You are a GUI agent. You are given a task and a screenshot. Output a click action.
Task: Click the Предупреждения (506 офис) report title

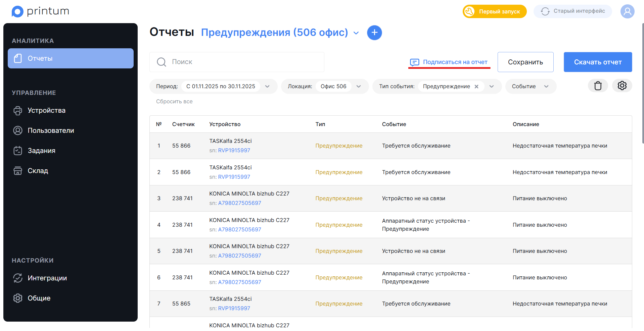[x=274, y=33]
